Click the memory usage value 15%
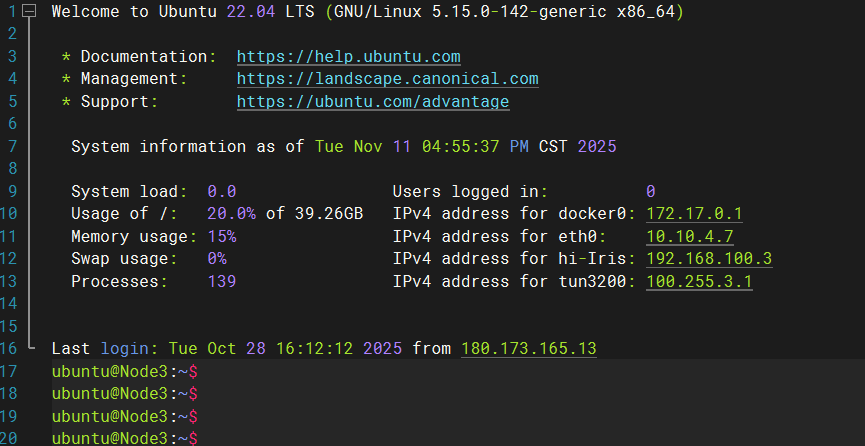This screenshot has width=865, height=446. [x=221, y=237]
